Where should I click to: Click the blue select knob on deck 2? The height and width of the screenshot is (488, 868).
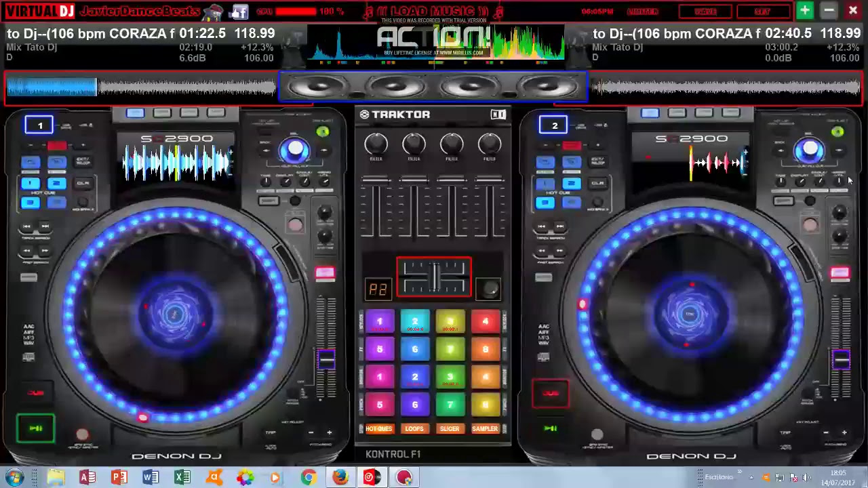810,150
